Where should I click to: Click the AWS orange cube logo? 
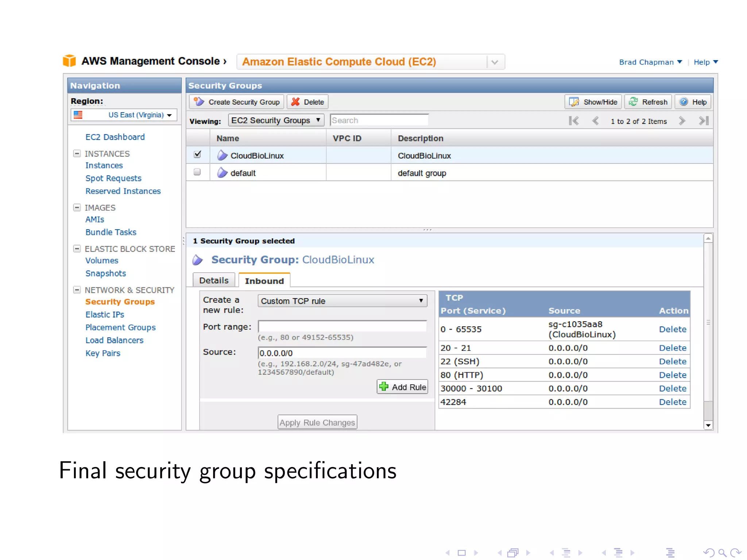pyautogui.click(x=69, y=61)
